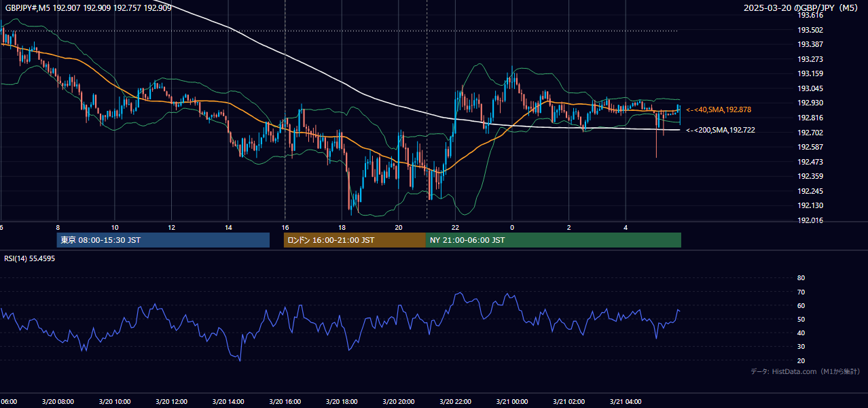
Task: Click price axis value 193.502
Action: (810, 30)
